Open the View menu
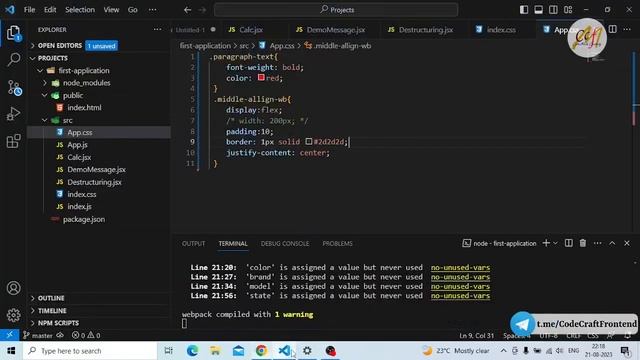Screen dimensions: 640x360 (x=111, y=10)
